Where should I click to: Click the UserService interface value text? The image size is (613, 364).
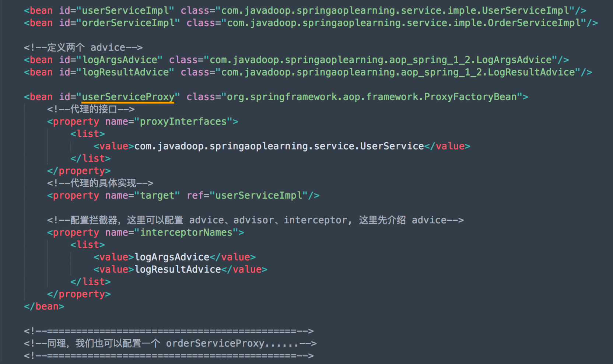(279, 146)
